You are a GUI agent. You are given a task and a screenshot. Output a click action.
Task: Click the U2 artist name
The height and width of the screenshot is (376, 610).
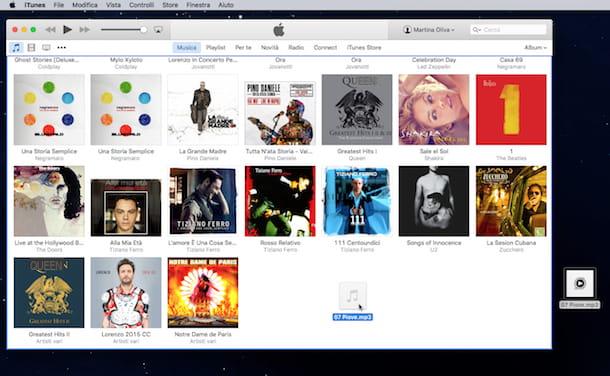coord(434,250)
